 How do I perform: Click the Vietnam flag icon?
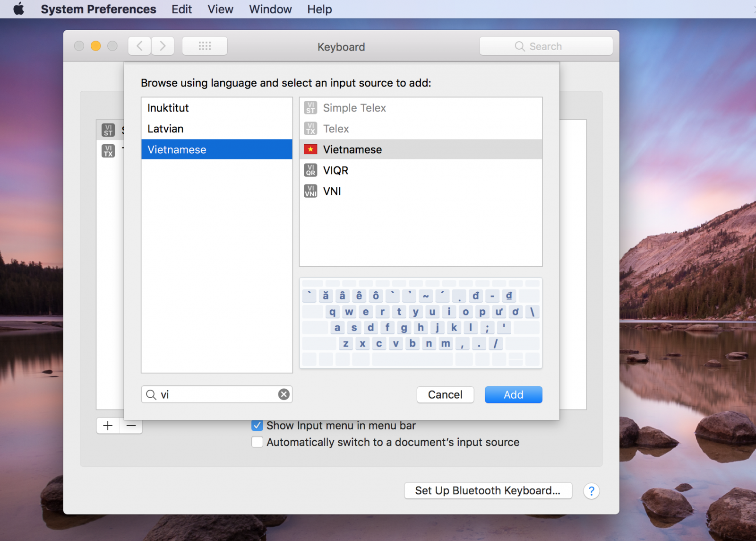pos(310,149)
